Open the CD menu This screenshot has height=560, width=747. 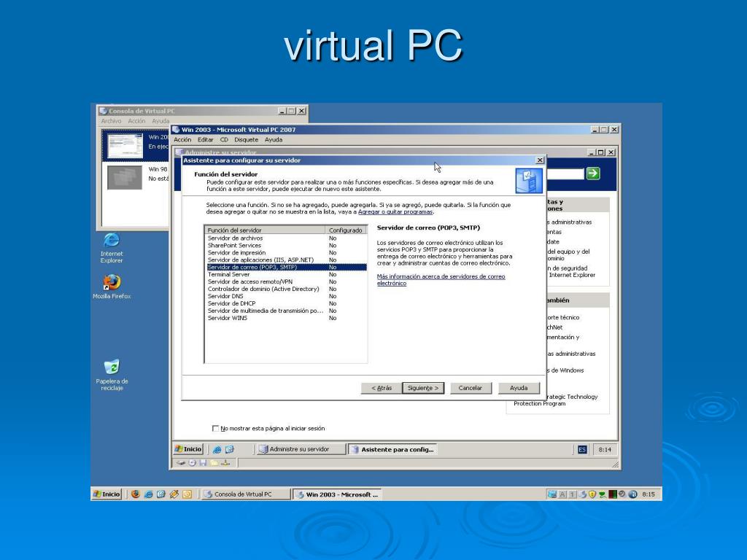click(x=224, y=140)
